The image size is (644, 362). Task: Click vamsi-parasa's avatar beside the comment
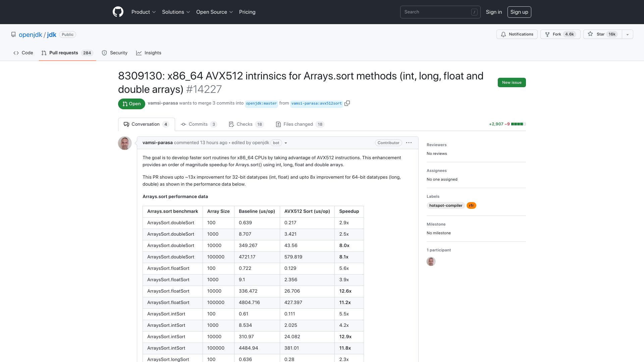(x=125, y=143)
